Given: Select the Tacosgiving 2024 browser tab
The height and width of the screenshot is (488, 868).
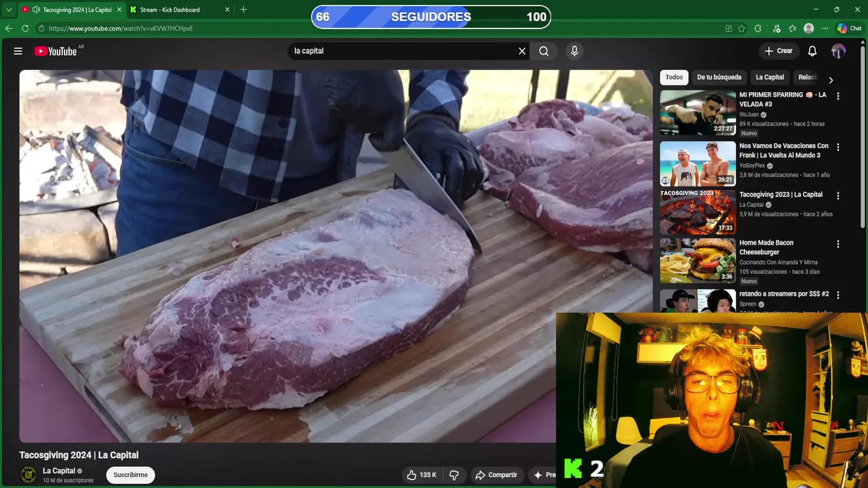Looking at the screenshot, I should point(71,9).
